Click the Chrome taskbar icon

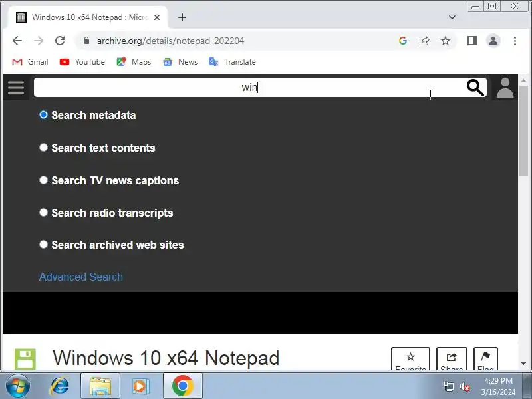(182, 386)
